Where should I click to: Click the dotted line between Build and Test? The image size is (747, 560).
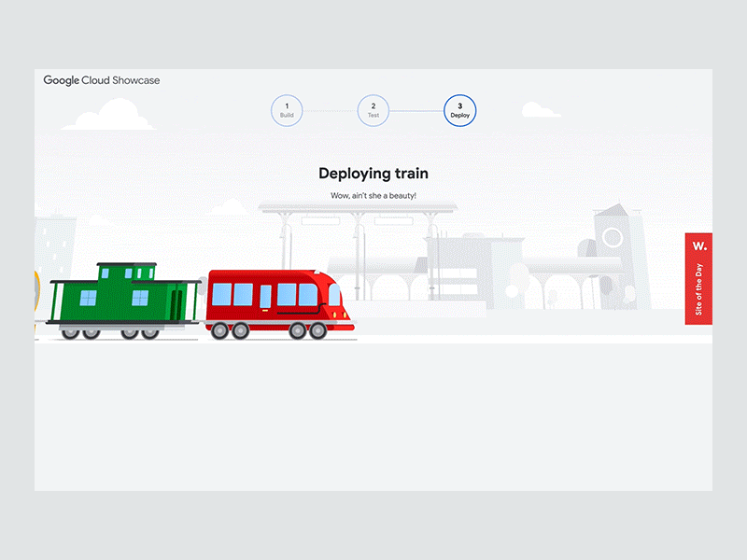click(x=330, y=109)
